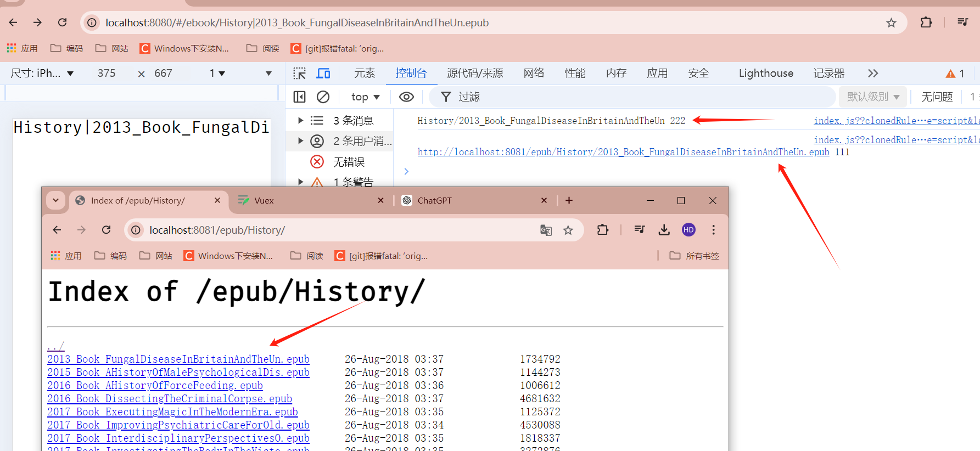Edit the device height field 667
The height and width of the screenshot is (451, 980).
(x=163, y=74)
